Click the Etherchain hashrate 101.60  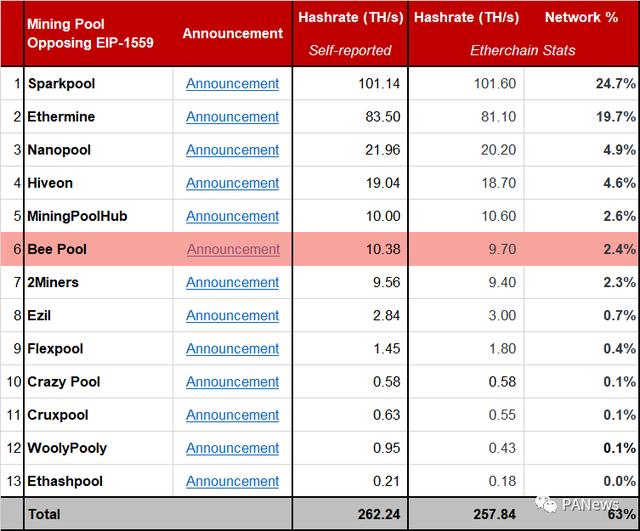pos(495,84)
